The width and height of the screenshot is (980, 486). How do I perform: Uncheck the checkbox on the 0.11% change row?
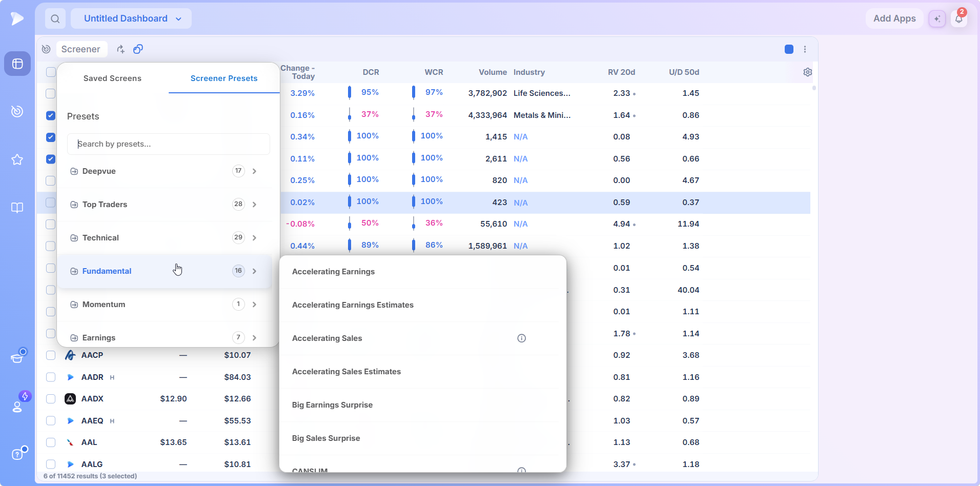click(51, 159)
